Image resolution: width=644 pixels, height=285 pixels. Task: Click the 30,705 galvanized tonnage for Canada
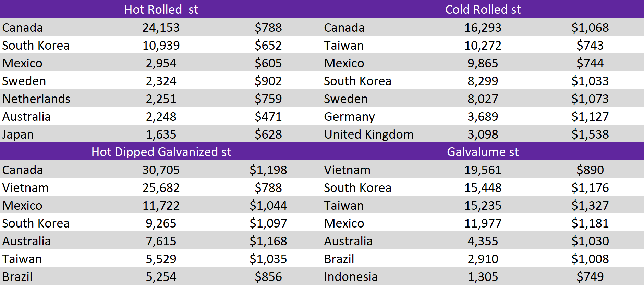[161, 170]
